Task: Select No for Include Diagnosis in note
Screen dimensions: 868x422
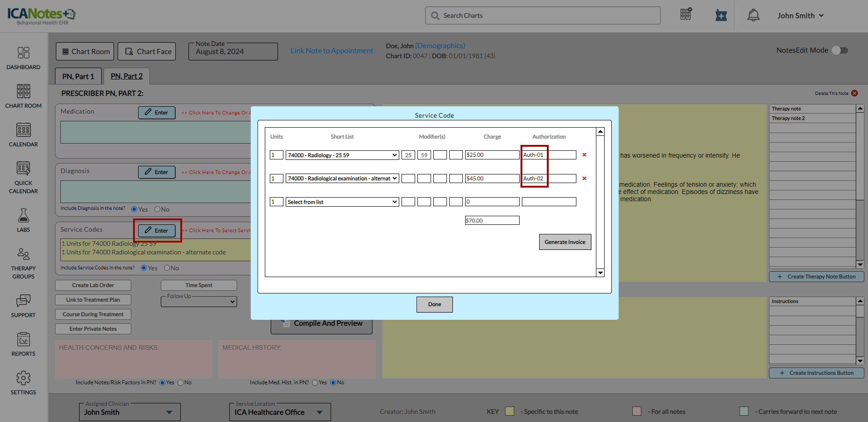Action: [158, 209]
